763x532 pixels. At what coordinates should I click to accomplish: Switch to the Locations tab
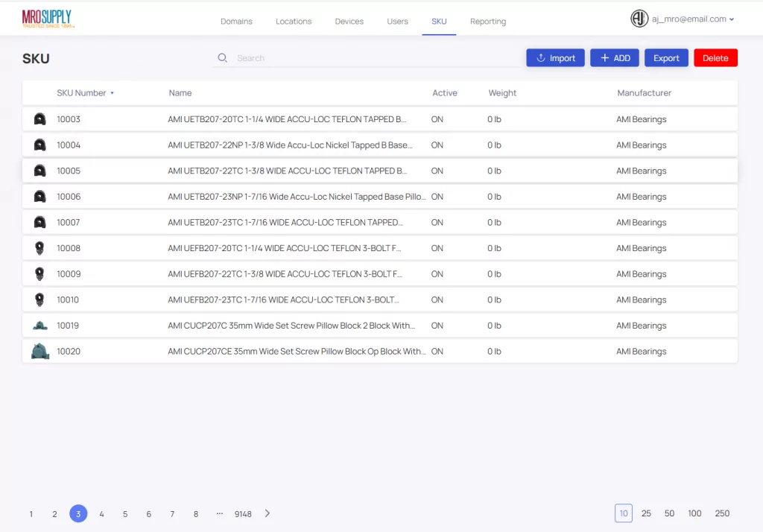tap(294, 22)
